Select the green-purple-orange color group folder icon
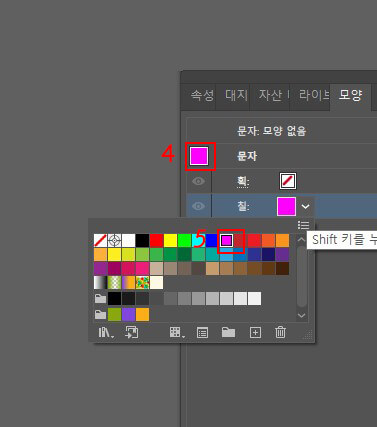 pyautogui.click(x=100, y=314)
